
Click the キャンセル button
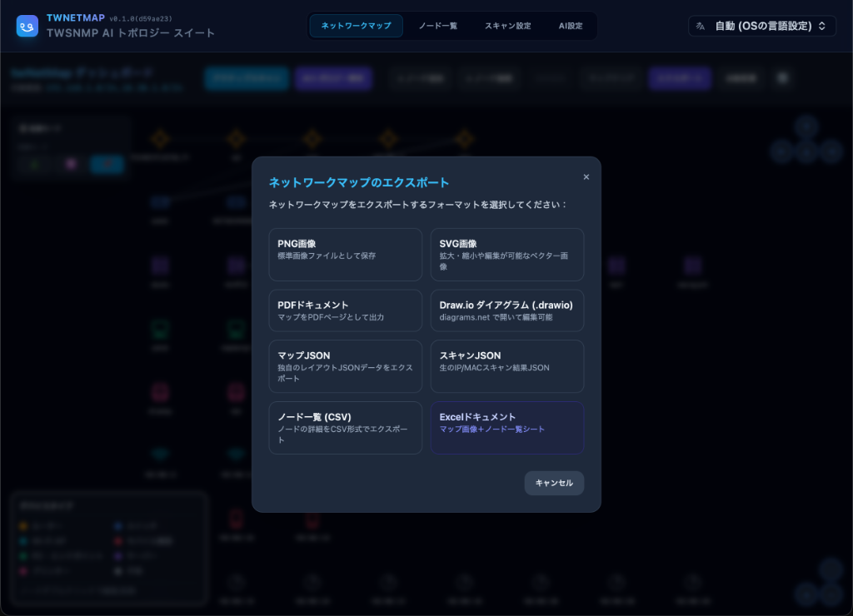point(554,483)
